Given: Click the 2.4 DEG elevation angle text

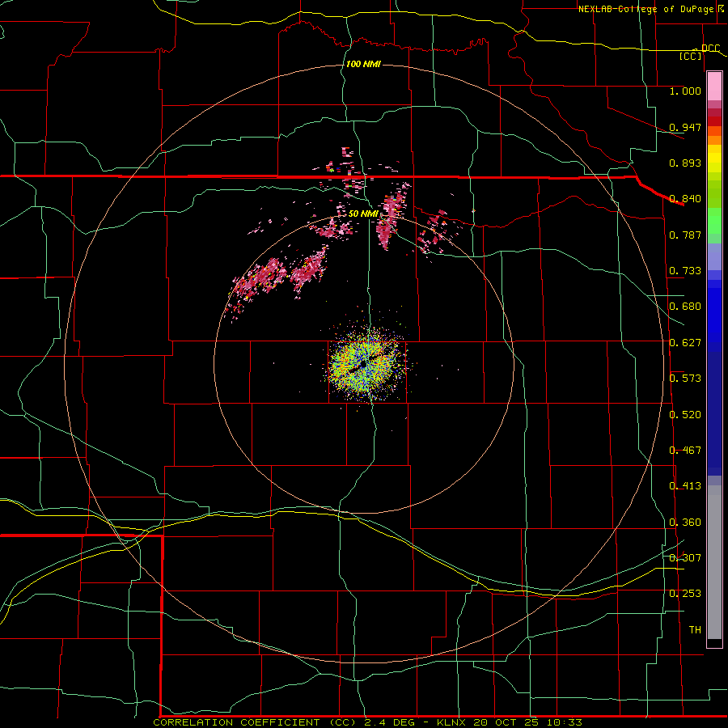Looking at the screenshot, I should [x=388, y=722].
